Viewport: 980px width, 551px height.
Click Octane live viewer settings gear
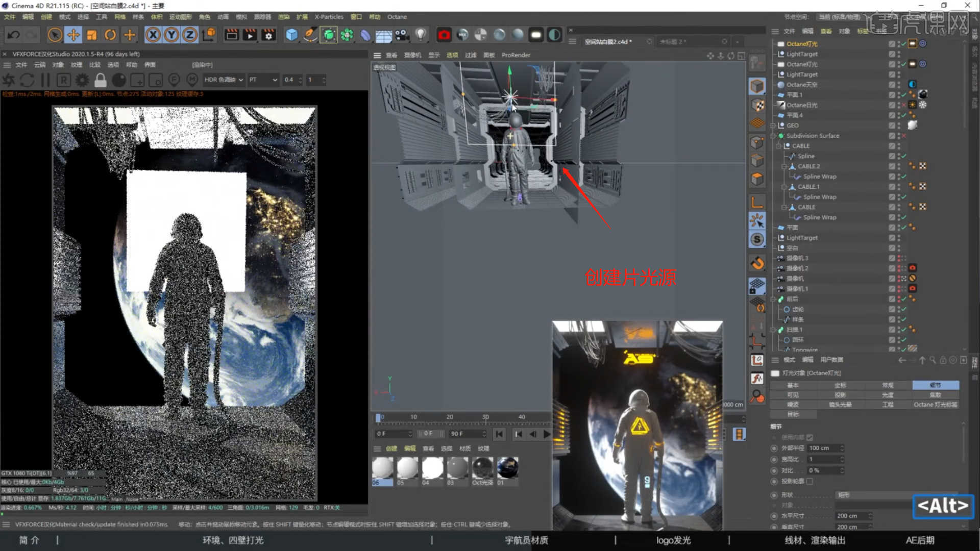pyautogui.click(x=82, y=80)
